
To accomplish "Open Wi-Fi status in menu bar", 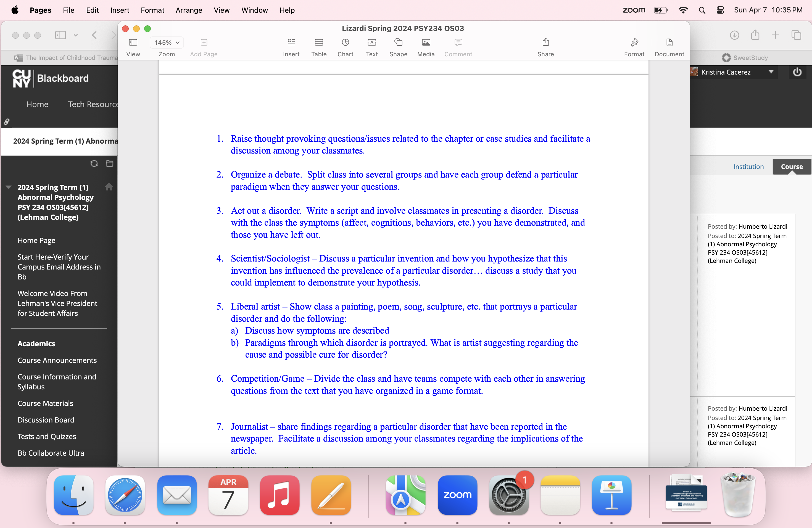I will 683,10.
